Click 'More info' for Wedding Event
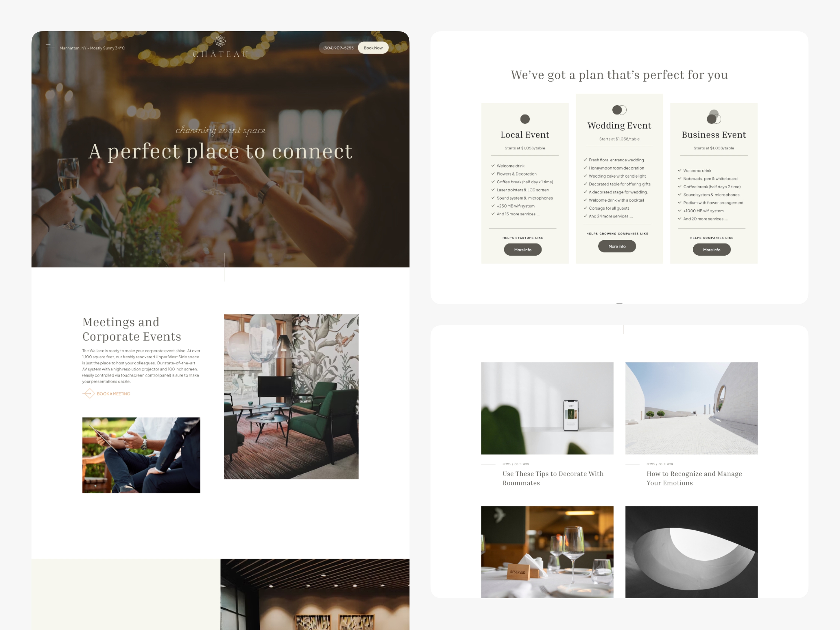The height and width of the screenshot is (630, 840). pos(618,245)
